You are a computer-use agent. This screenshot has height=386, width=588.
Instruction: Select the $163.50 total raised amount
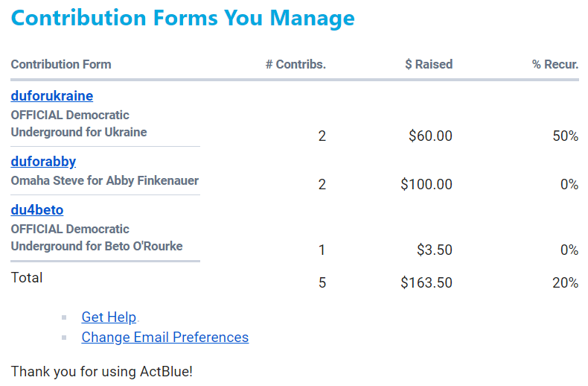pyautogui.click(x=426, y=283)
